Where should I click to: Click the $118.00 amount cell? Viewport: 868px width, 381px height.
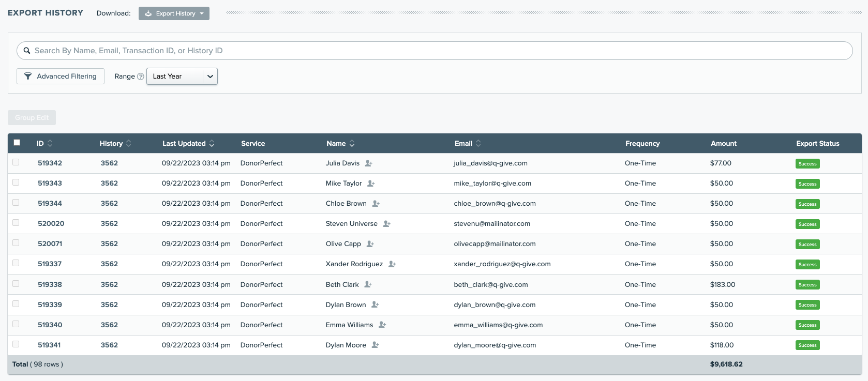coord(722,345)
